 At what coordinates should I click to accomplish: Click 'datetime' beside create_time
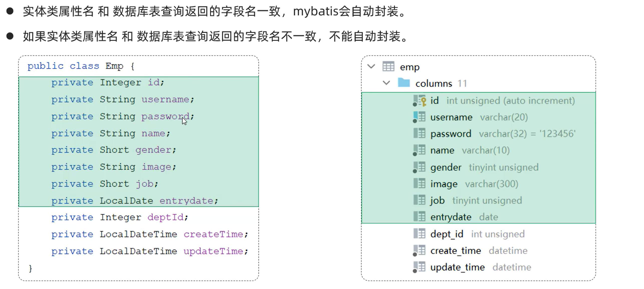coord(508,250)
